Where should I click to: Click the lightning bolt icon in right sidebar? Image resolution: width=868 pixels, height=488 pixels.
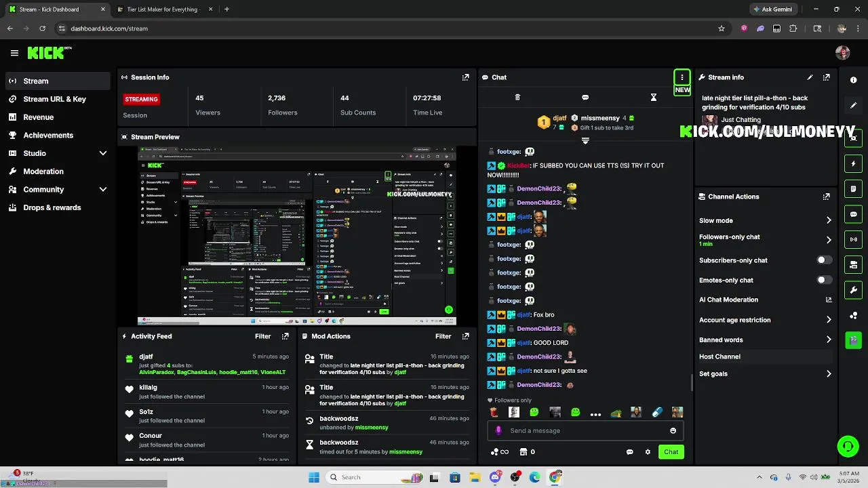853,163
